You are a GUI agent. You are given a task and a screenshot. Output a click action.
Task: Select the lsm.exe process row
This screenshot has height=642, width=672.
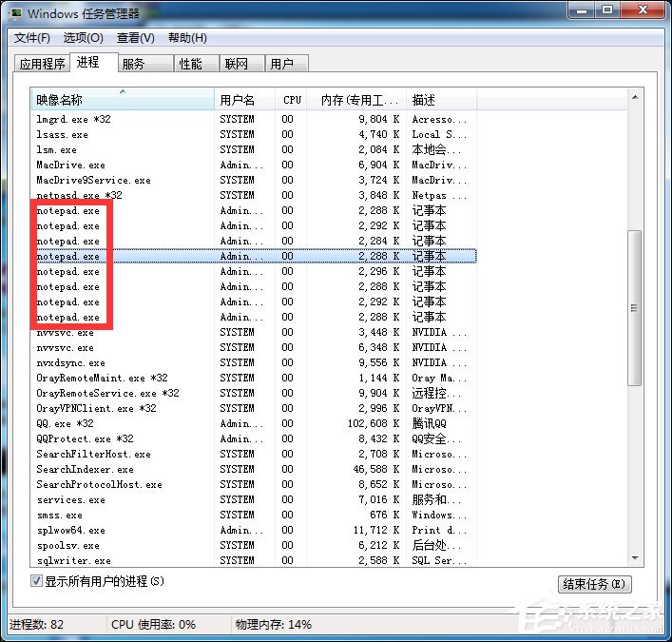pyautogui.click(x=254, y=149)
